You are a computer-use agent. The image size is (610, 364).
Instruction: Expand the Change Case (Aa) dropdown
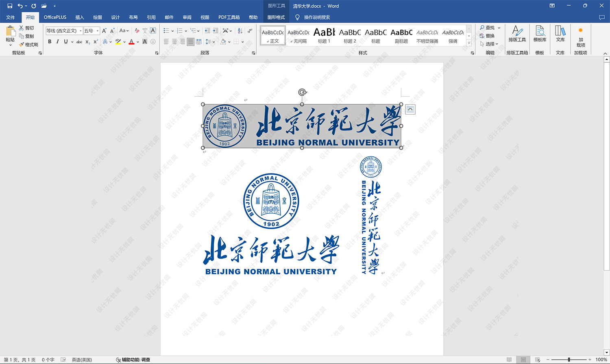coord(124,30)
